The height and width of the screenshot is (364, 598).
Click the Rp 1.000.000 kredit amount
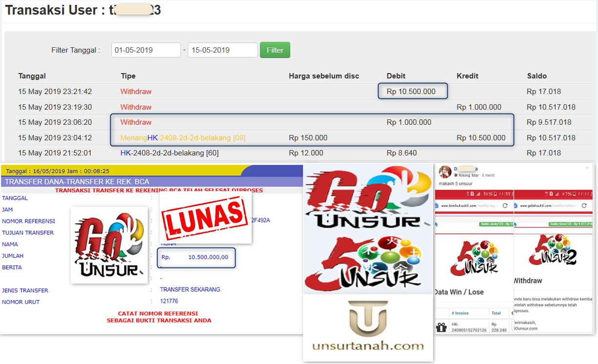point(479,107)
